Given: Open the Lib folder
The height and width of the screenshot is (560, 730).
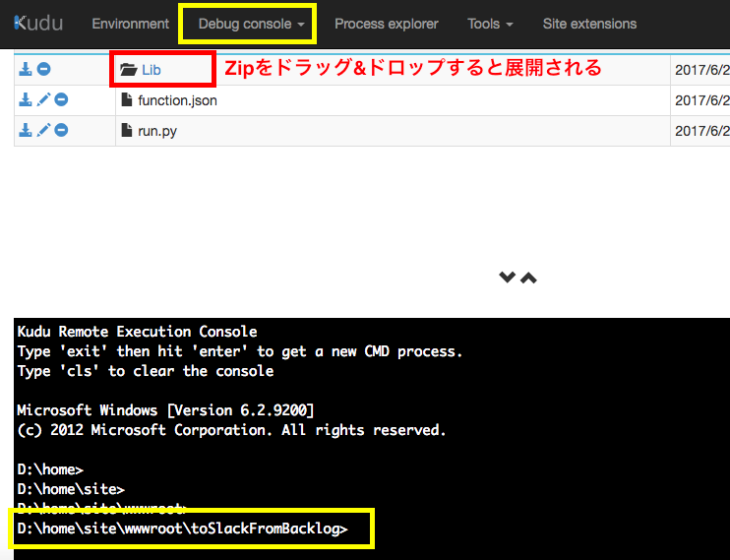Looking at the screenshot, I should pos(152,70).
